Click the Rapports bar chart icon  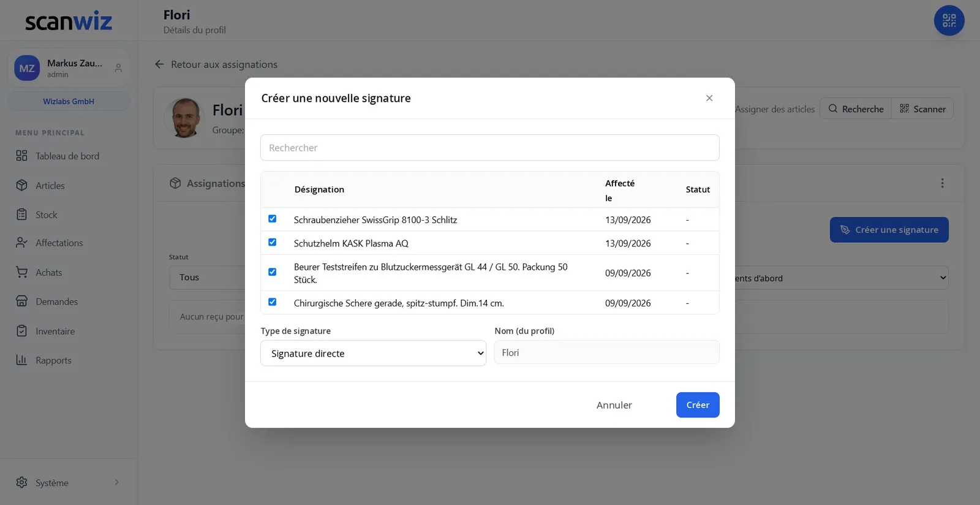21,360
